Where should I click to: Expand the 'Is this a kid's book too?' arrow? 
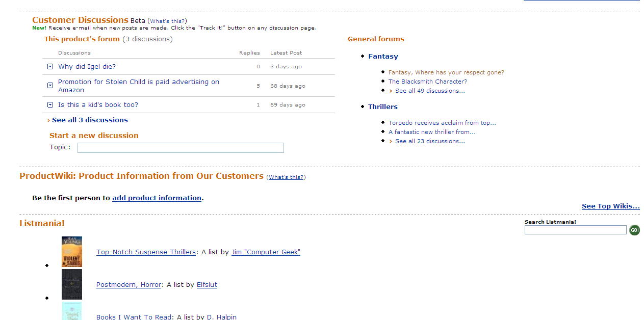[50, 105]
